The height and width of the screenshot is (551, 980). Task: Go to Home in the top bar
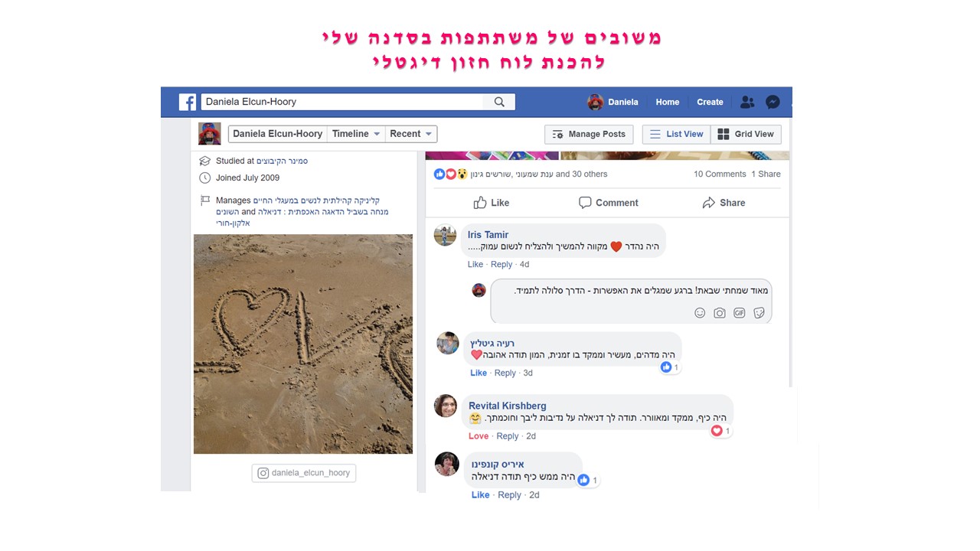click(667, 102)
